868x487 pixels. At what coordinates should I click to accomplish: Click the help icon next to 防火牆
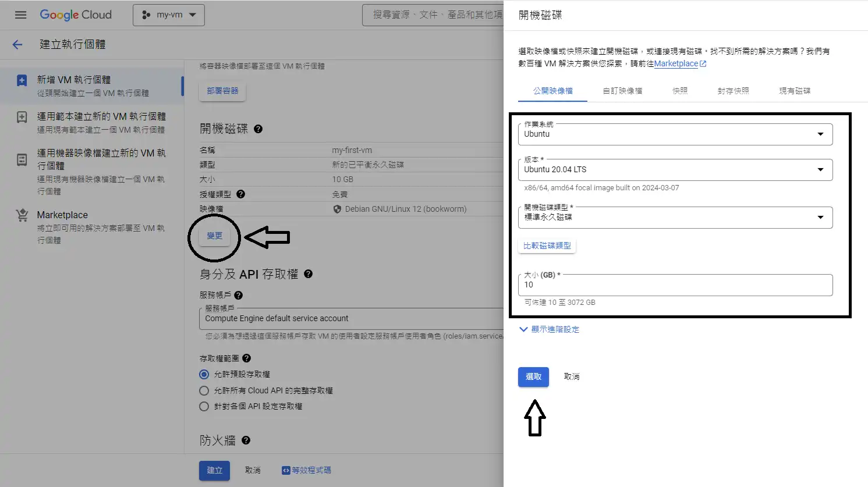point(246,440)
